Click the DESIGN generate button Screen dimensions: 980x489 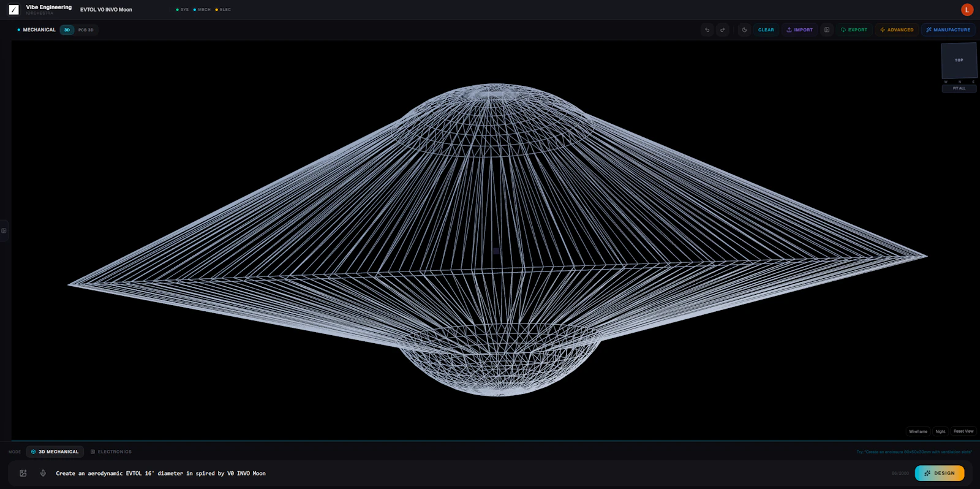(940, 473)
